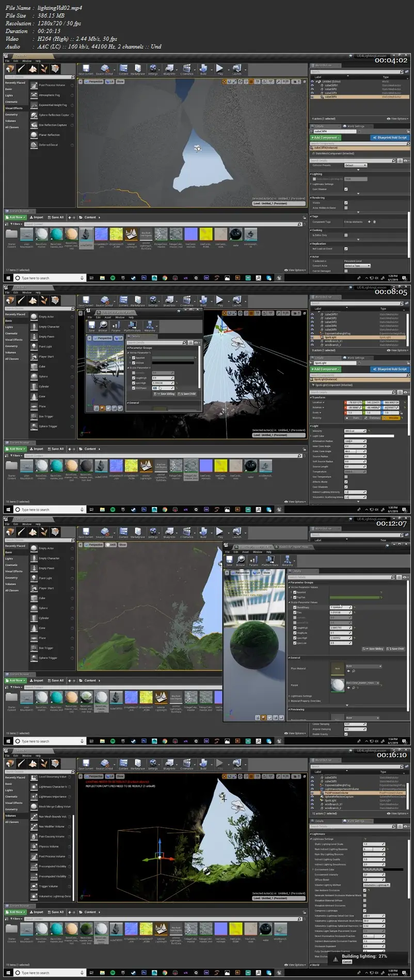Image resolution: width=414 pixels, height=980 pixels.
Task: Click the Spotify taskbar icon in the 00:04:02 frame
Action: click(x=112, y=277)
